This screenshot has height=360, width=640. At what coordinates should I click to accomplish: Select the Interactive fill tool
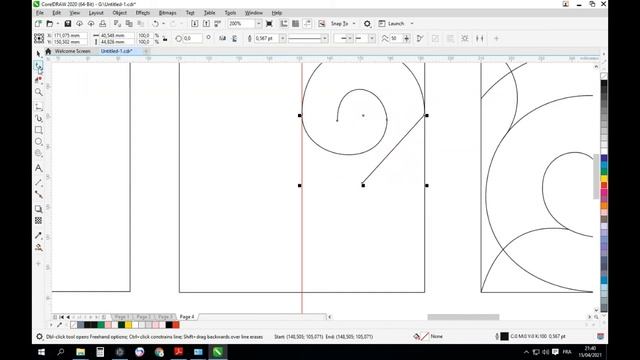(39, 247)
